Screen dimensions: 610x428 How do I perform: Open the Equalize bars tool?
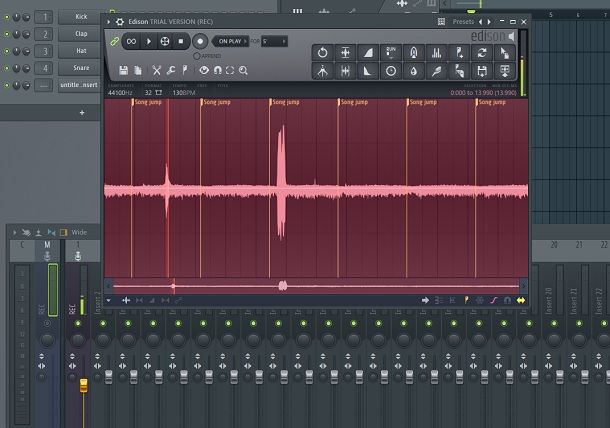coord(436,53)
